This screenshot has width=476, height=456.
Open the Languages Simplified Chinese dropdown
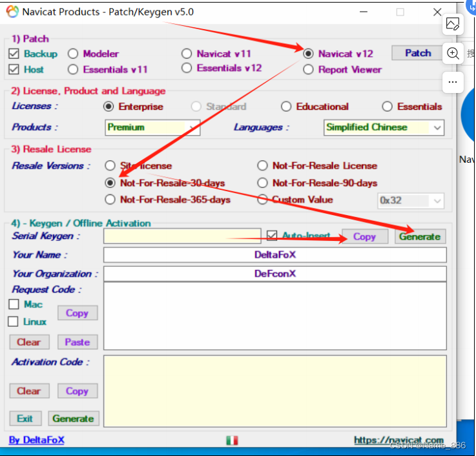point(384,127)
